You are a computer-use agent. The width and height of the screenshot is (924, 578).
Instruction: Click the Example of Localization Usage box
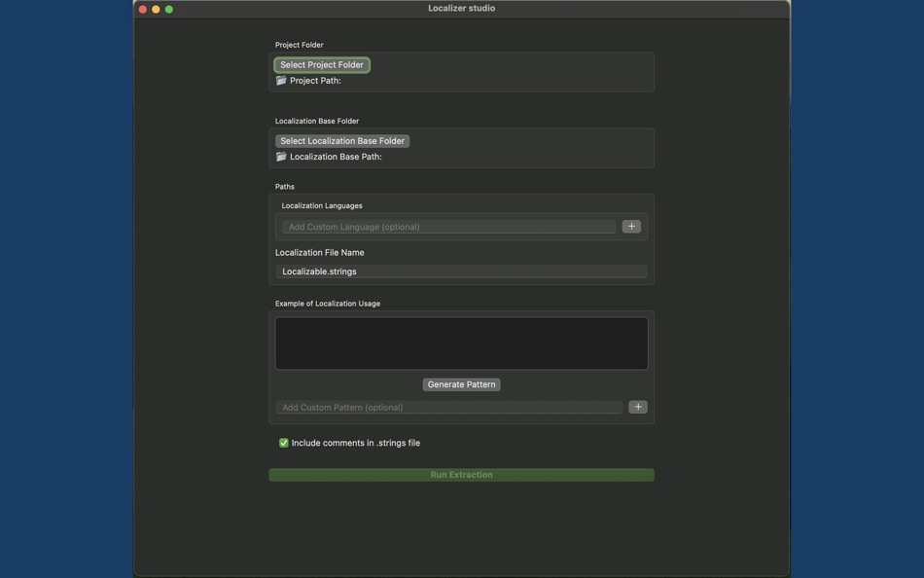461,342
